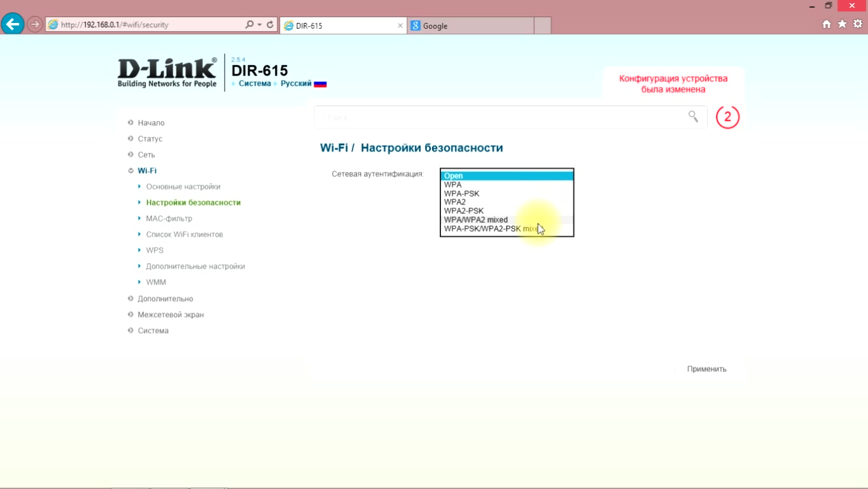Open the Система menu in header
Screen dimensions: 868x489
(255, 83)
